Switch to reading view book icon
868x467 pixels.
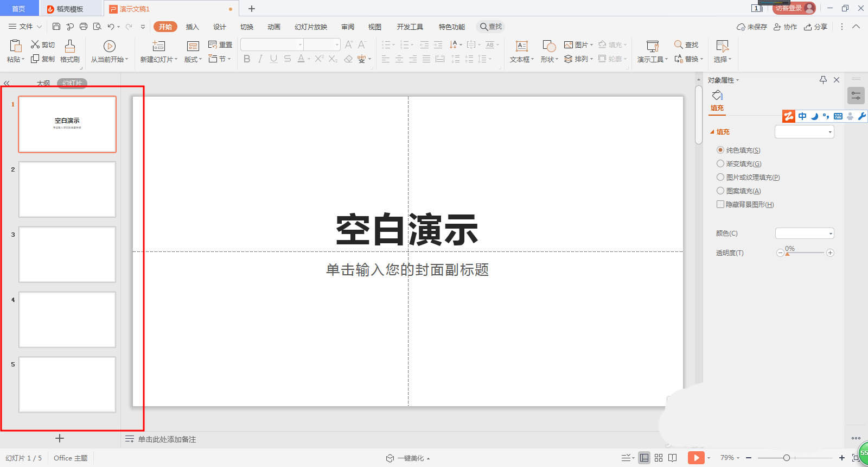[673, 458]
